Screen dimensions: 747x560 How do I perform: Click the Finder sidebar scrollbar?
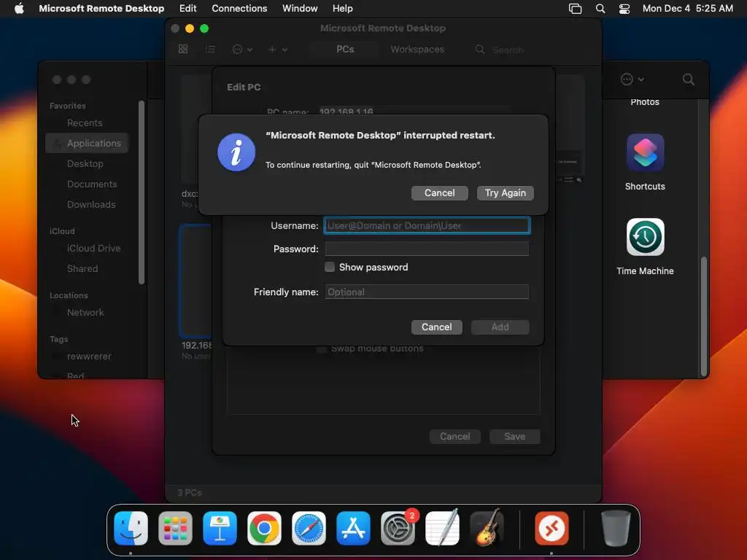click(141, 192)
